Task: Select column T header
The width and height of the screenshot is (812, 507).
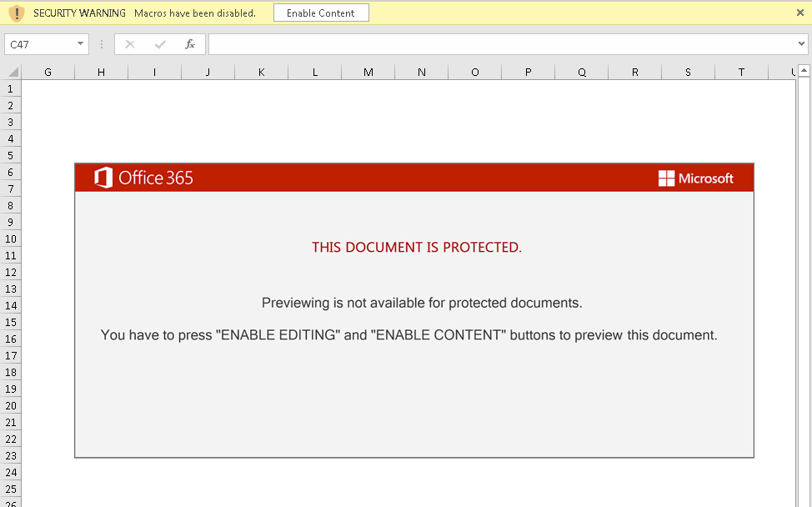Action: click(742, 73)
